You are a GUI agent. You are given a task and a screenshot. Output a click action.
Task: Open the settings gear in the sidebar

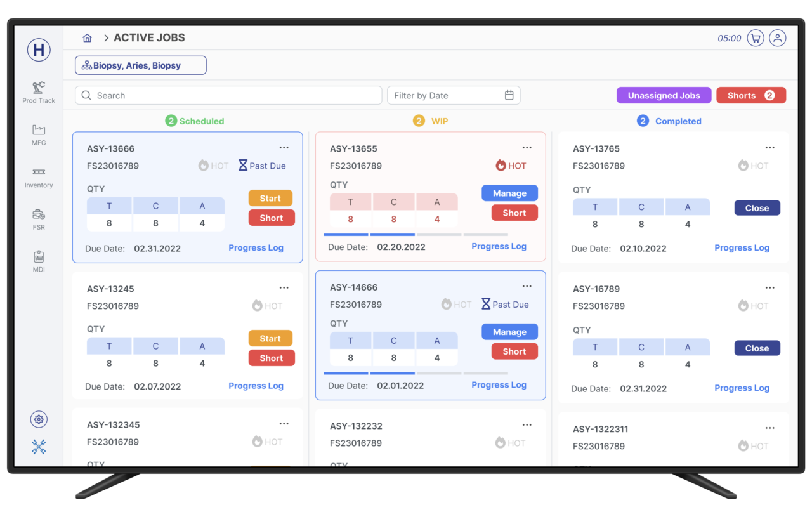tap(39, 419)
